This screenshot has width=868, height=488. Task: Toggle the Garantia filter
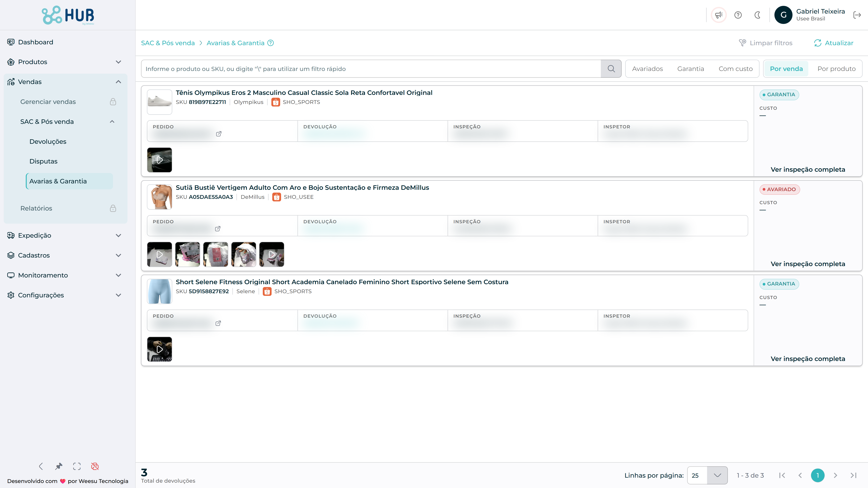pos(690,69)
